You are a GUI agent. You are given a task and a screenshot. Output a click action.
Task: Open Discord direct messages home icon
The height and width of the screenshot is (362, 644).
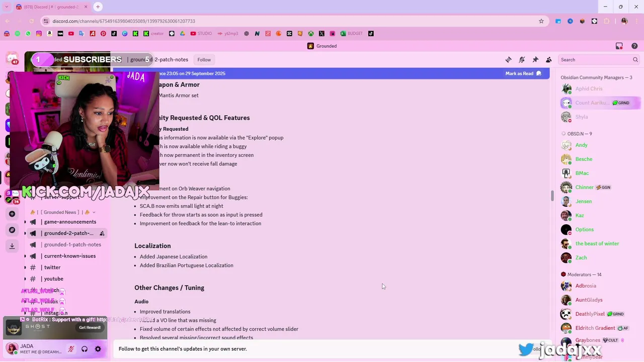pyautogui.click(x=12, y=58)
